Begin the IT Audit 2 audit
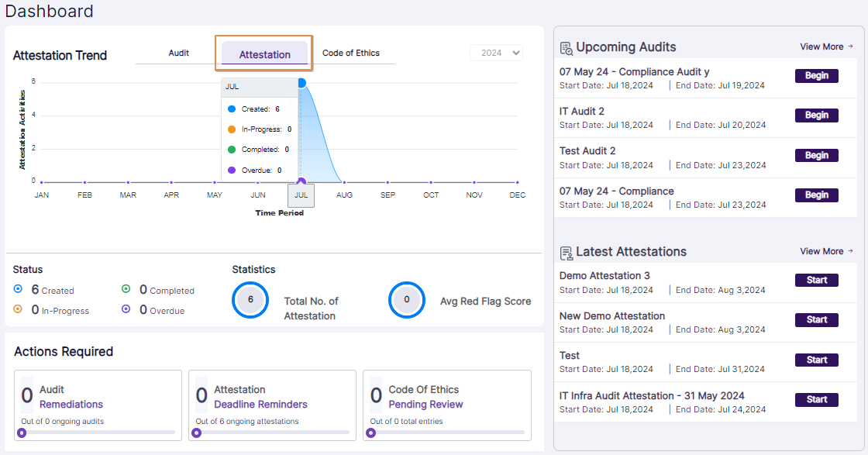Image resolution: width=868 pixels, height=455 pixels. click(816, 115)
